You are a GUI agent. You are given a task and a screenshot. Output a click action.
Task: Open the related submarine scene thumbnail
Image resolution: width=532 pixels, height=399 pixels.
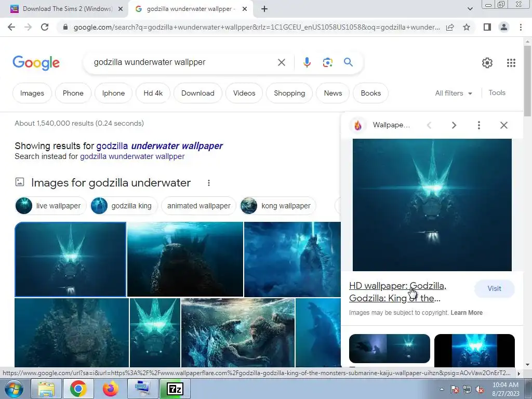tap(390, 349)
